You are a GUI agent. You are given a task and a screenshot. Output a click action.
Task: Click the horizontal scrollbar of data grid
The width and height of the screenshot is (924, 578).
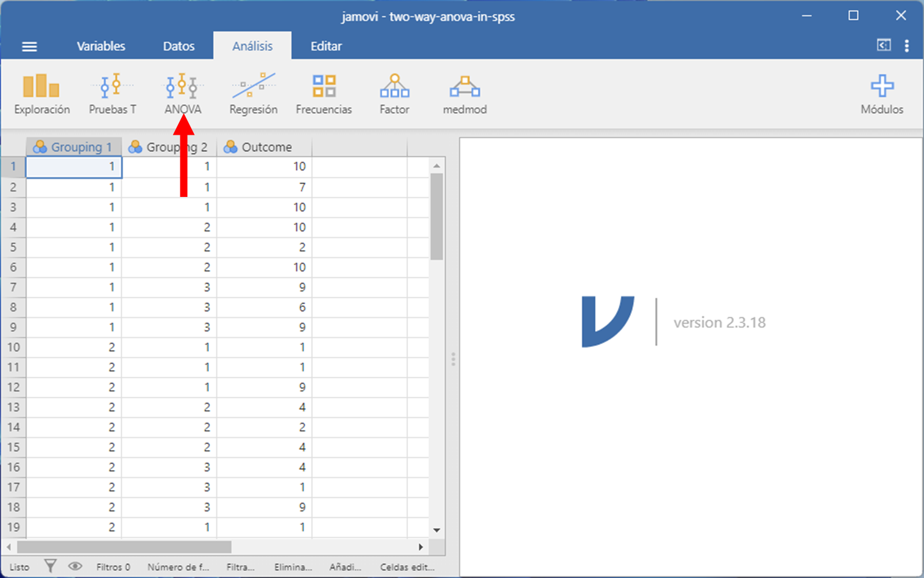[x=125, y=547]
